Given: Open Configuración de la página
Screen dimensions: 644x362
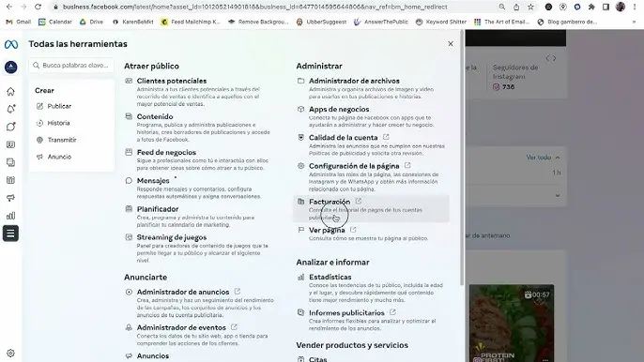Looking at the screenshot, I should [x=354, y=166].
